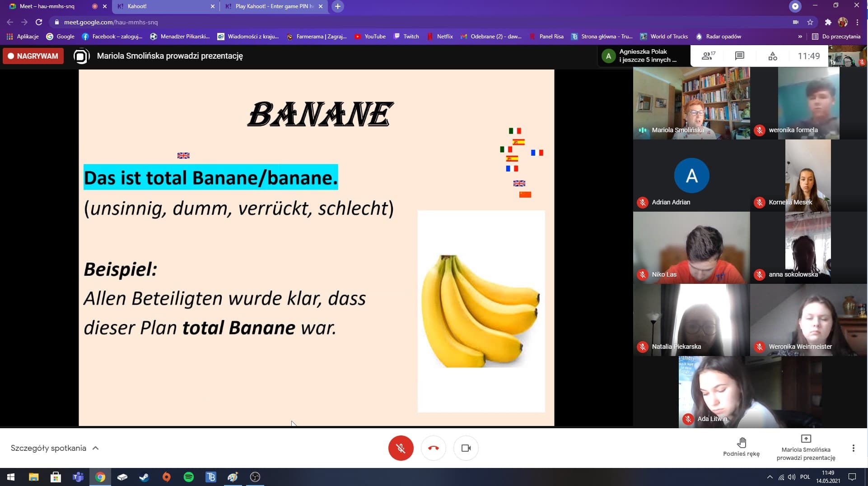Open World of Trucks bookmark
This screenshot has width=868, height=486.
664,37
